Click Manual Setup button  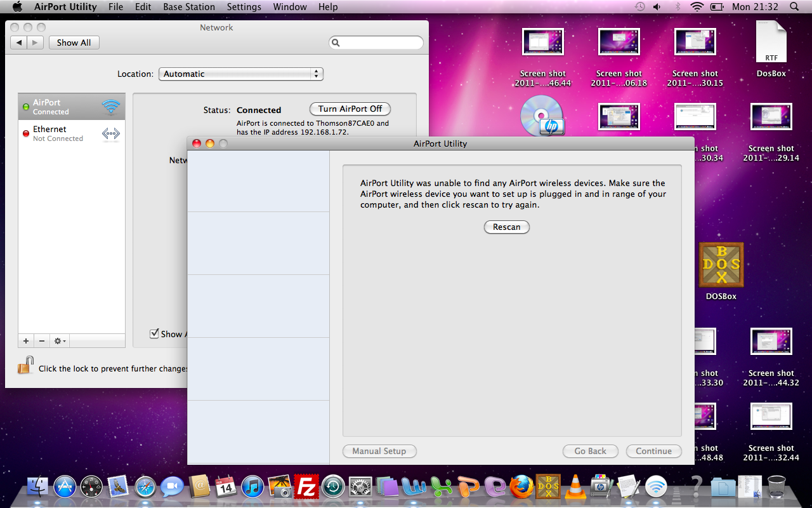(x=379, y=451)
